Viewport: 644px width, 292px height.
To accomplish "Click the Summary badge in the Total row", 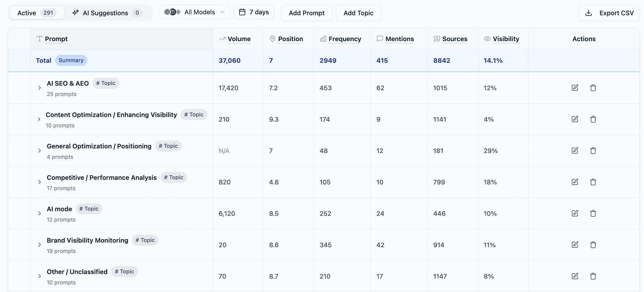I will [71, 60].
